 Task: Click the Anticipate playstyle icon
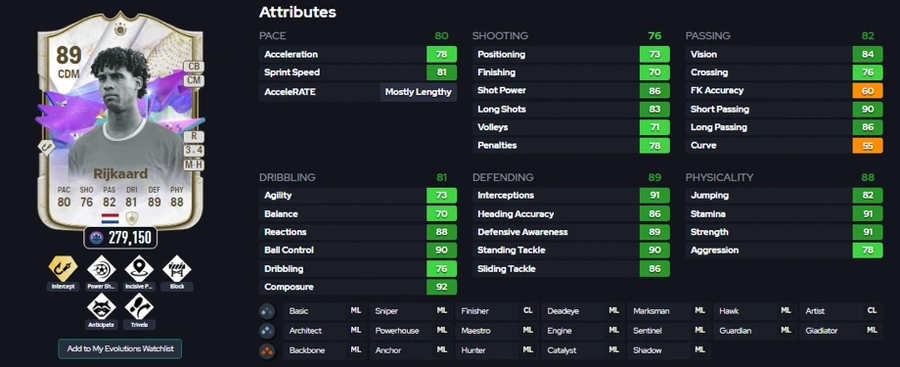pyautogui.click(x=101, y=307)
